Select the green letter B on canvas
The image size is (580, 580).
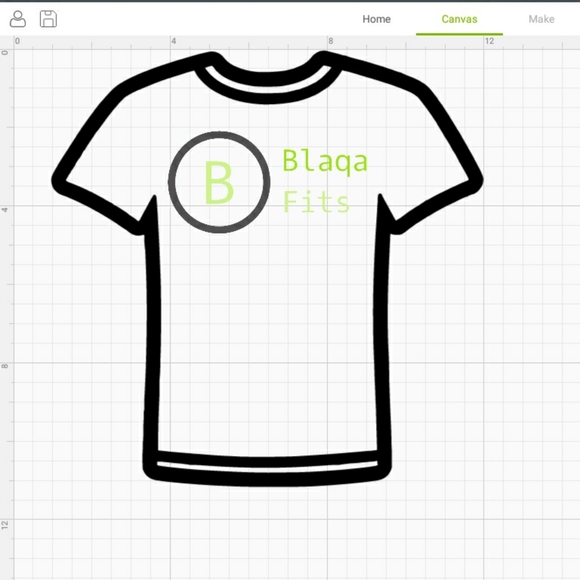[219, 182]
